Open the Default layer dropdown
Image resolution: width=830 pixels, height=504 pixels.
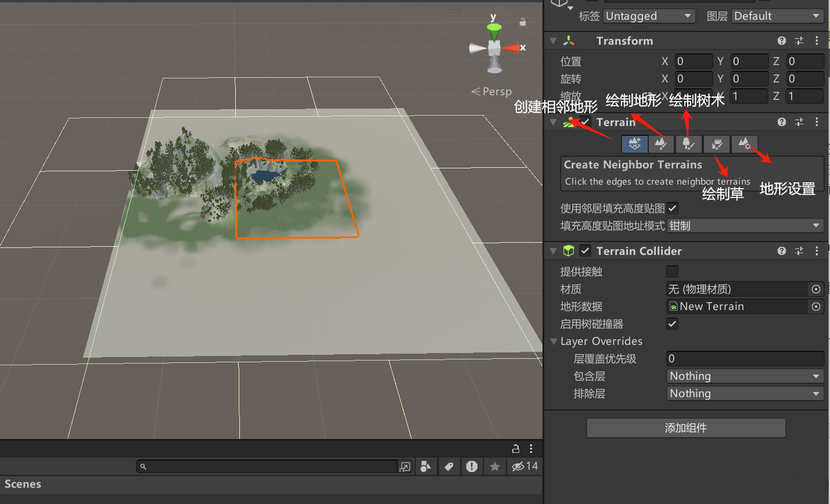click(777, 16)
